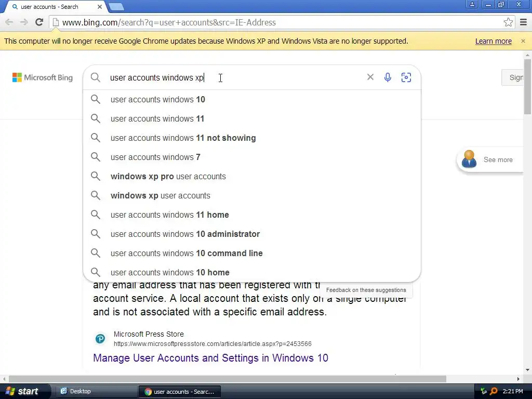The width and height of the screenshot is (532, 399).
Task: Click the scroll right arrow
Action: tap(518, 379)
